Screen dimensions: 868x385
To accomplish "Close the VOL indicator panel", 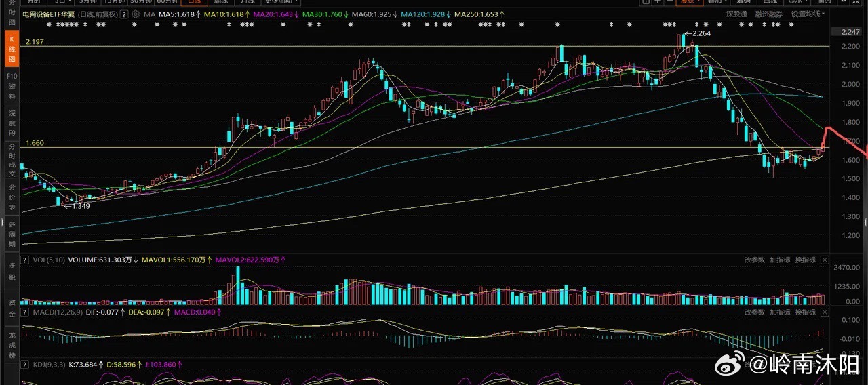I will (x=825, y=260).
